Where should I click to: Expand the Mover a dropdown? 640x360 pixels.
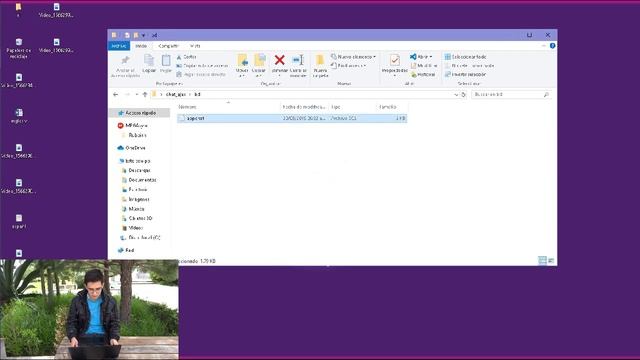point(242,76)
